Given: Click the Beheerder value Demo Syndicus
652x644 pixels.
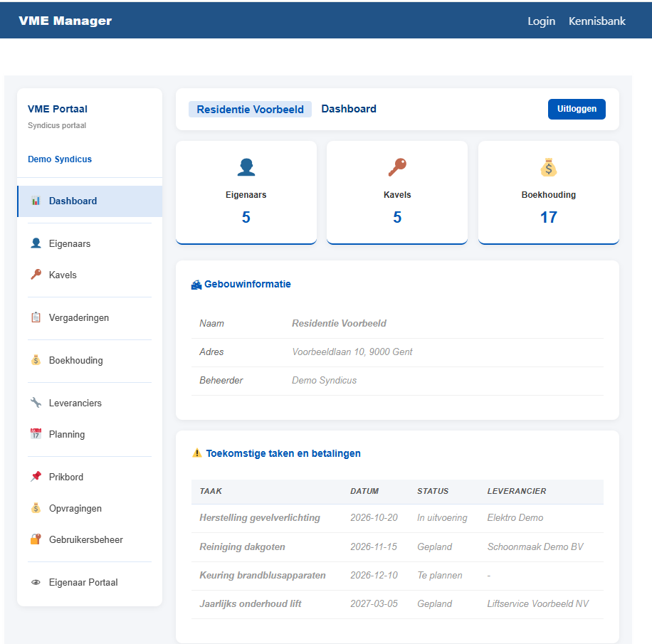Looking at the screenshot, I should pos(324,381).
